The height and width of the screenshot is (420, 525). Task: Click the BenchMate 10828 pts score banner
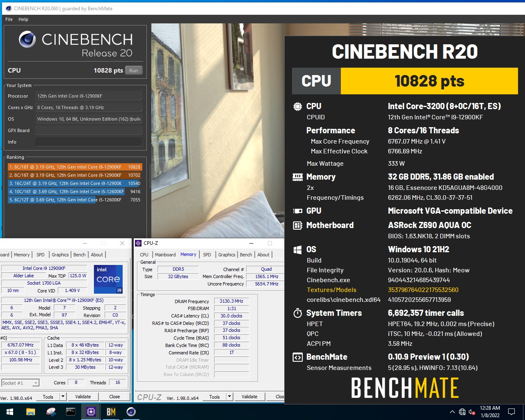(405, 81)
